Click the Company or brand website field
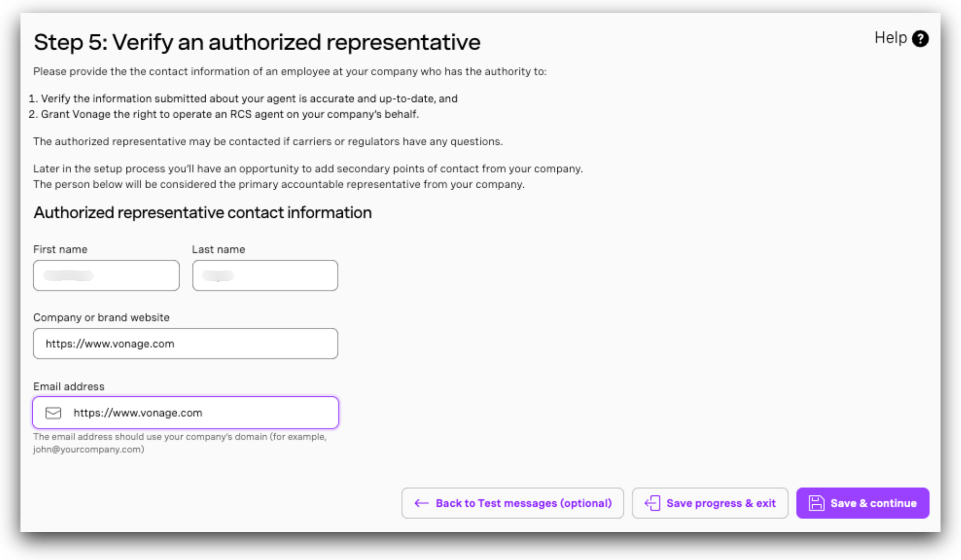The image size is (961, 560). [185, 344]
